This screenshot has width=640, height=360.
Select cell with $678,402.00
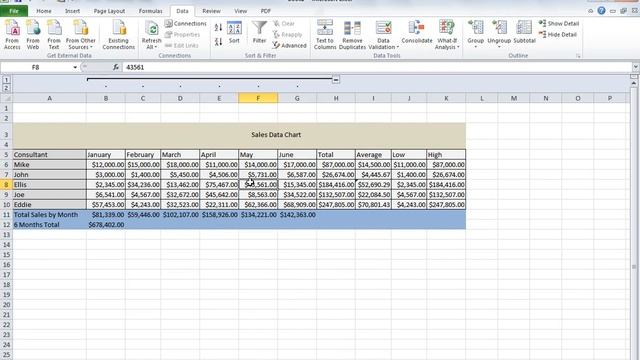(x=106, y=224)
